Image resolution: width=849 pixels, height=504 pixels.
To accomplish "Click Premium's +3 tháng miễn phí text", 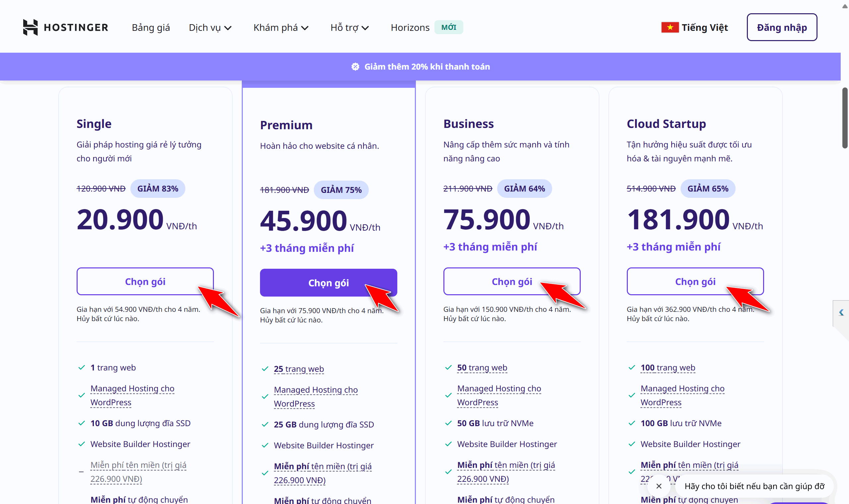I will [x=307, y=248].
